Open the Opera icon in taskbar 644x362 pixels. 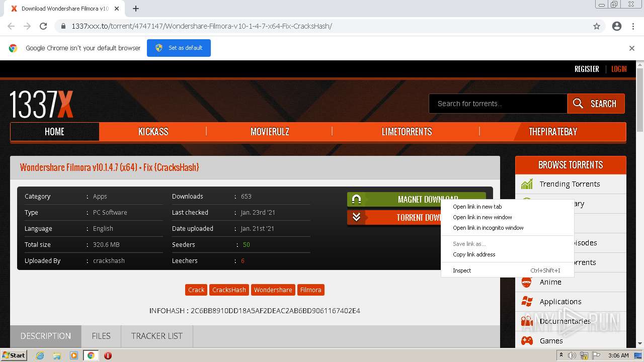click(108, 355)
